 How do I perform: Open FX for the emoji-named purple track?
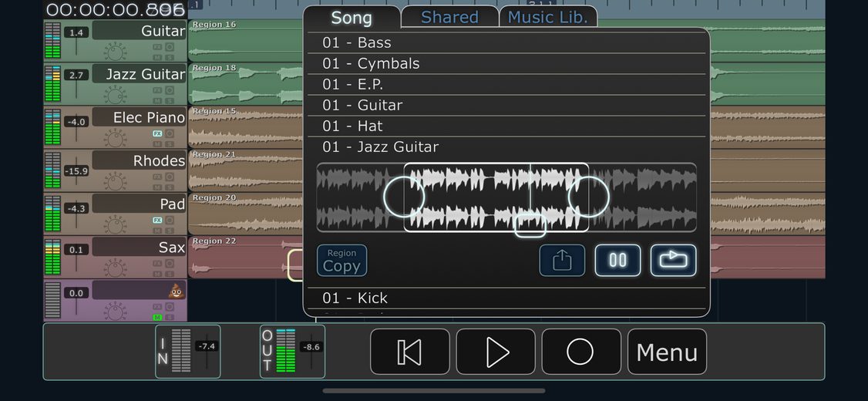[x=157, y=306]
